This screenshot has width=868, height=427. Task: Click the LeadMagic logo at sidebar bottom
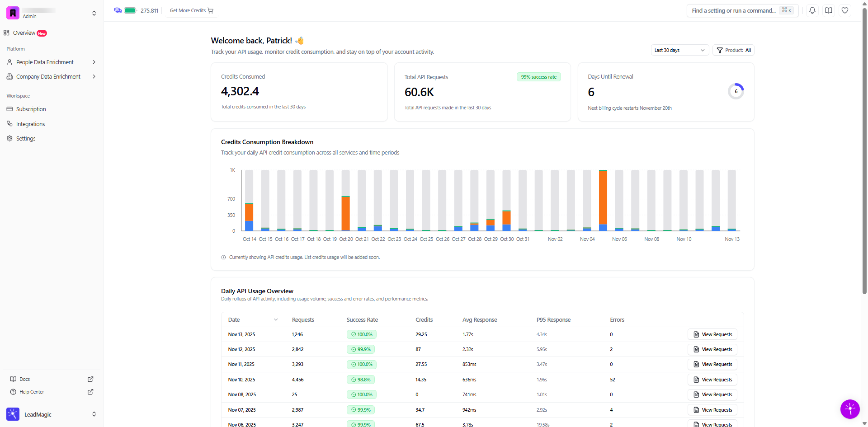(13, 414)
